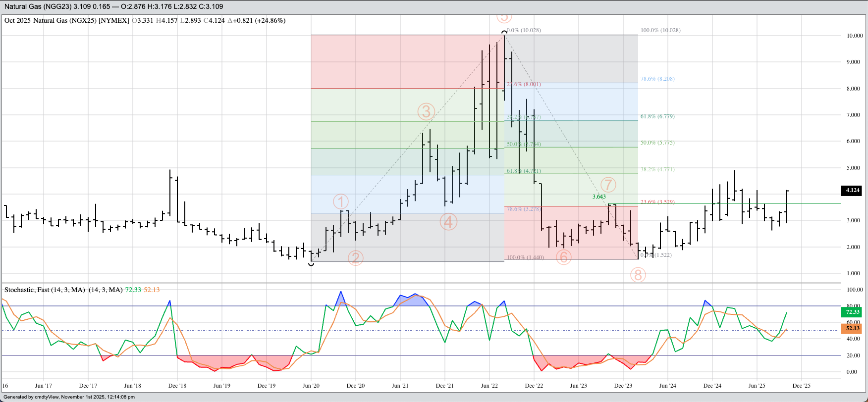Screen dimensions: 868x402
Task: Click the black 4.124 current price tag
Action: click(852, 190)
